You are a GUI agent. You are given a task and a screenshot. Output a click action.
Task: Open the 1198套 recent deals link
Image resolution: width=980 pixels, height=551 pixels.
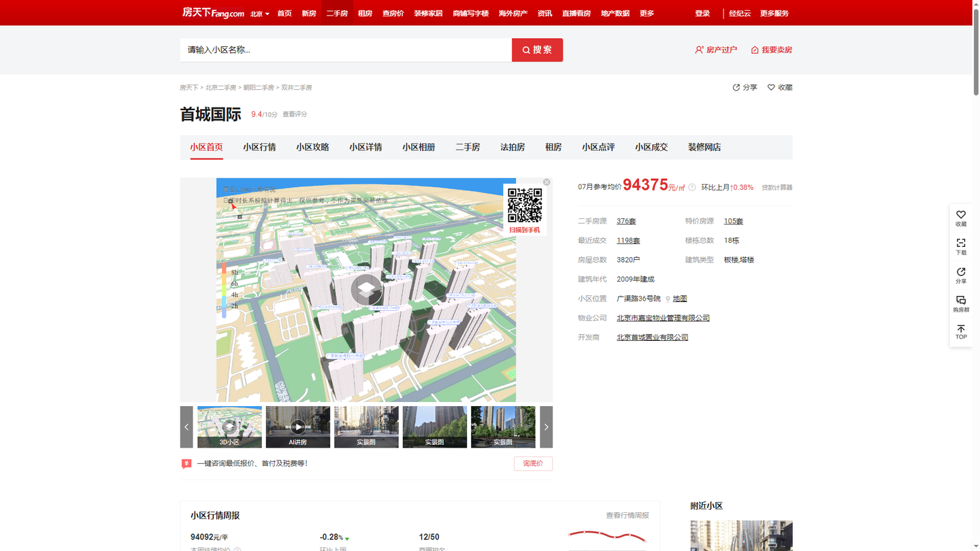click(x=628, y=240)
